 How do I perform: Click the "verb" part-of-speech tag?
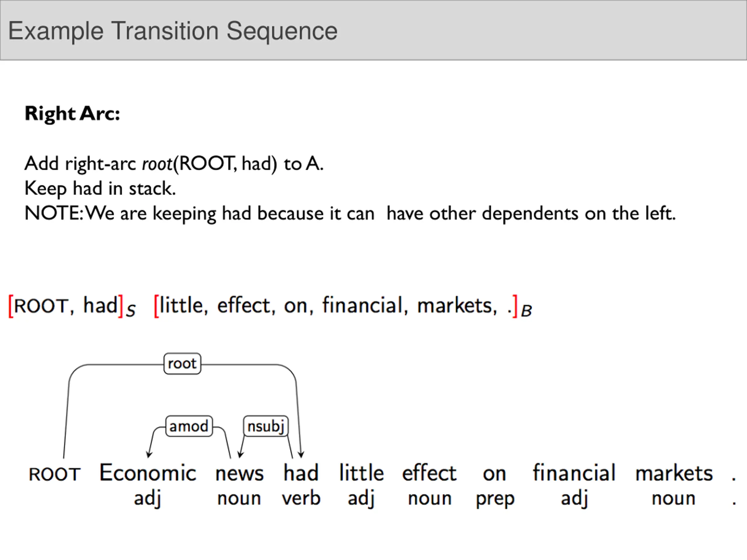pyautogui.click(x=301, y=498)
